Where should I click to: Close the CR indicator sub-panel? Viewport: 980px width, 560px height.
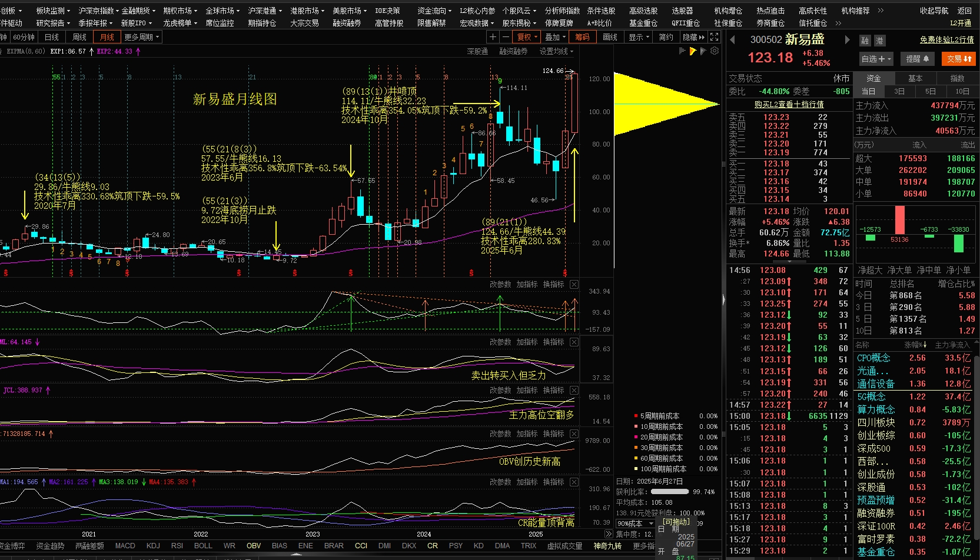pos(574,482)
